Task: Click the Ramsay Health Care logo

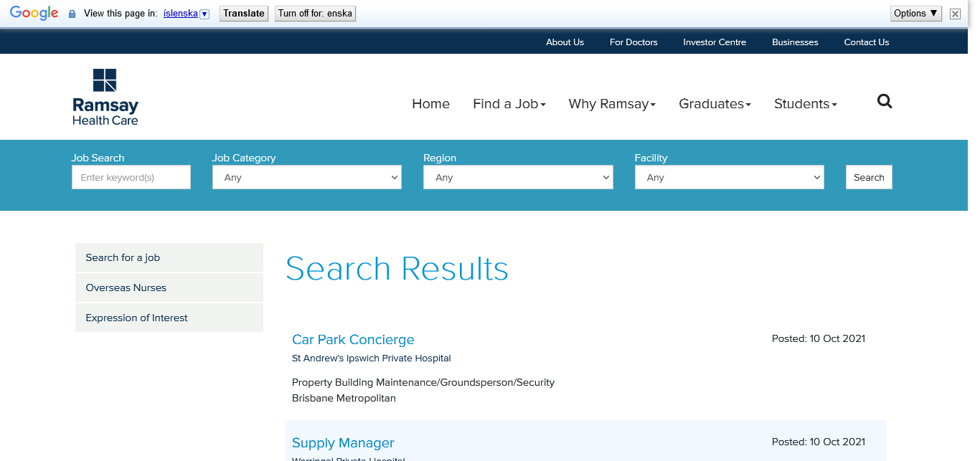Action: (x=105, y=97)
